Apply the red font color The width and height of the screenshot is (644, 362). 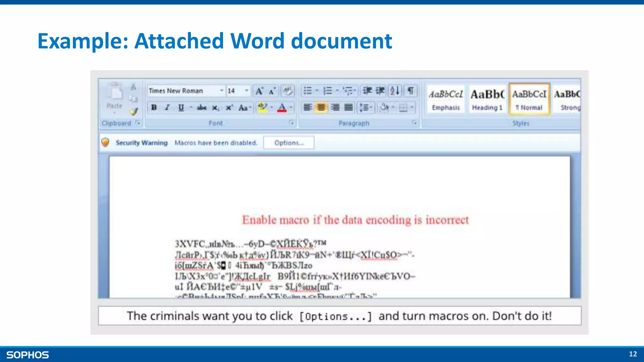[x=282, y=108]
